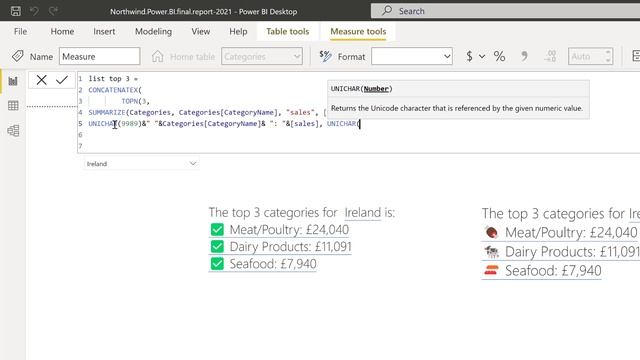The width and height of the screenshot is (640, 360).
Task: Click the Seafood text in right card
Action: tap(553, 271)
